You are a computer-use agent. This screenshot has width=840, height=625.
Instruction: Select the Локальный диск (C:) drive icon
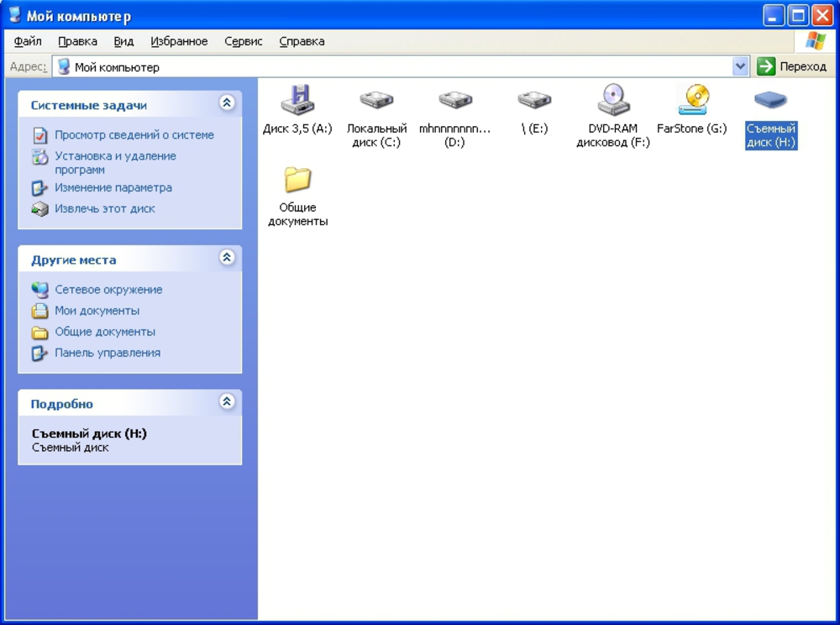coord(376,100)
